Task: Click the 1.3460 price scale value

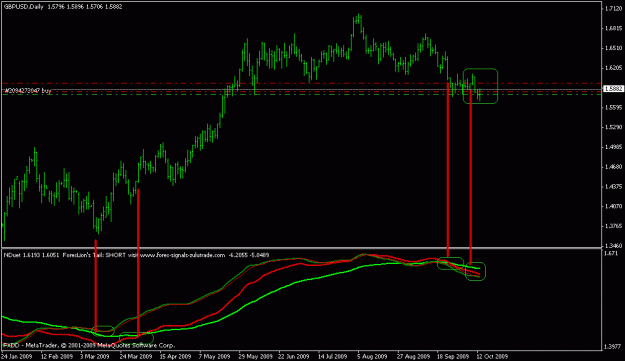Action: 613,246
